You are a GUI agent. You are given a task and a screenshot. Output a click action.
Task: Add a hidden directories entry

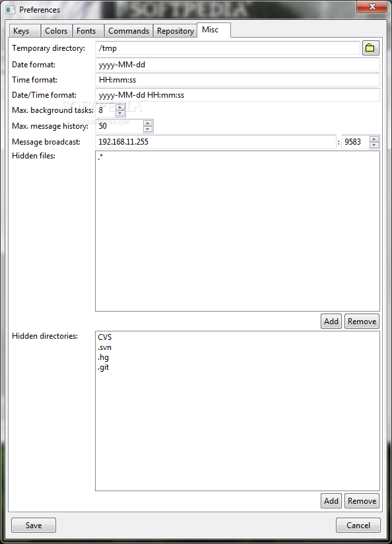pyautogui.click(x=331, y=500)
